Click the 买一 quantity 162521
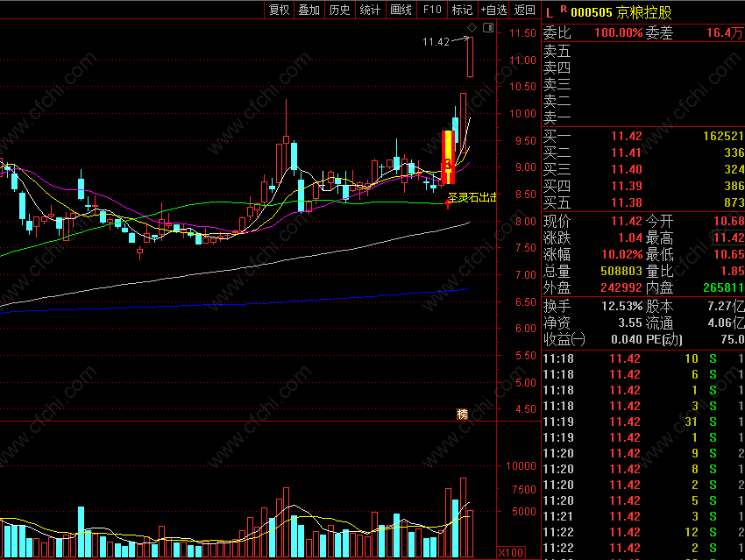Screen dimensions: 745x560 click(x=723, y=137)
